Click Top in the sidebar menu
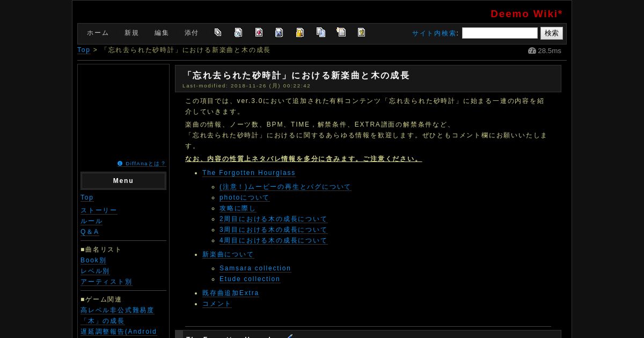 pyautogui.click(x=87, y=197)
